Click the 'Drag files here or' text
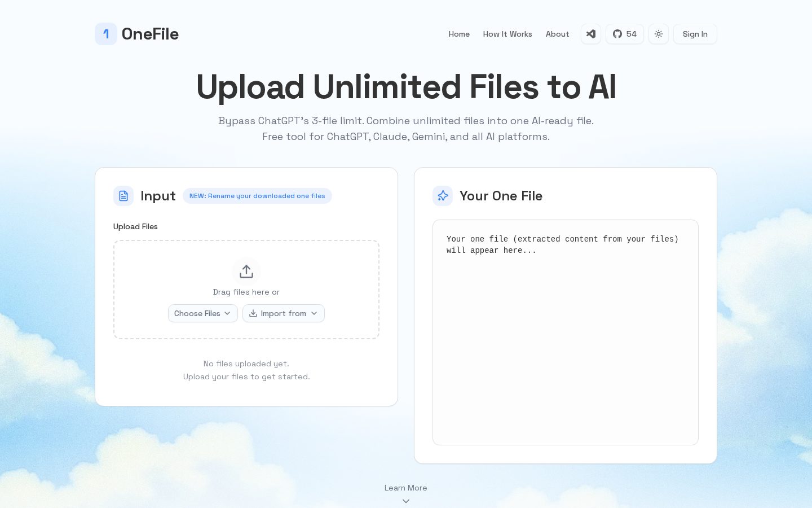 (246, 292)
